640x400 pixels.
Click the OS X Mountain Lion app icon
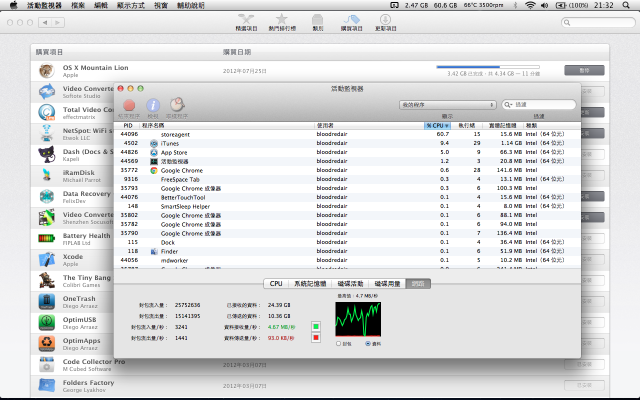pyautogui.click(x=47, y=71)
